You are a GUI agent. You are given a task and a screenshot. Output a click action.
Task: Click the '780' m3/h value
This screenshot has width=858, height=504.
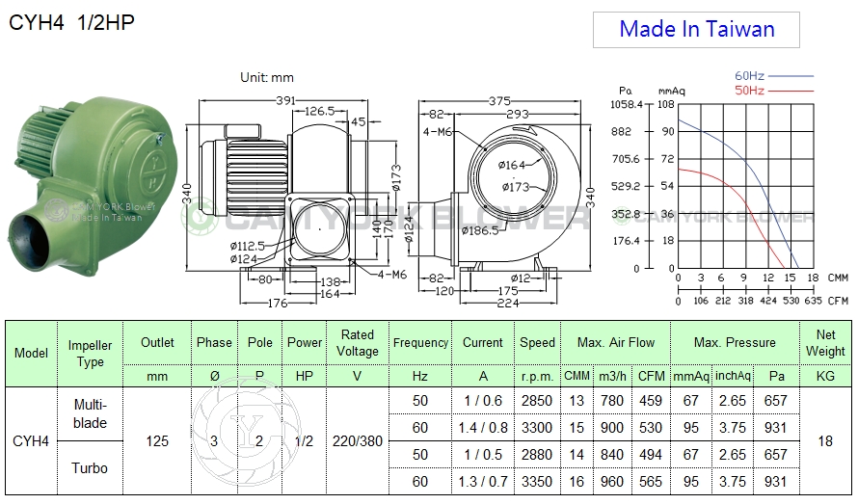point(612,401)
